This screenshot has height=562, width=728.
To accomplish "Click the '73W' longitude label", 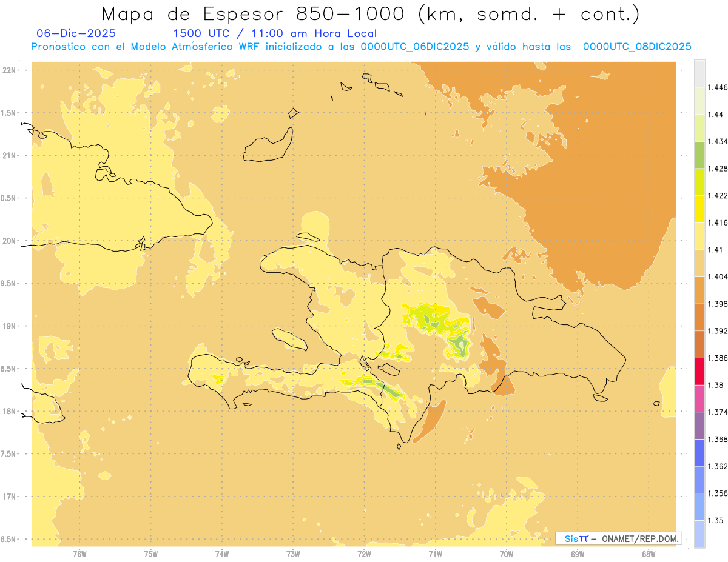I will 293,554.
